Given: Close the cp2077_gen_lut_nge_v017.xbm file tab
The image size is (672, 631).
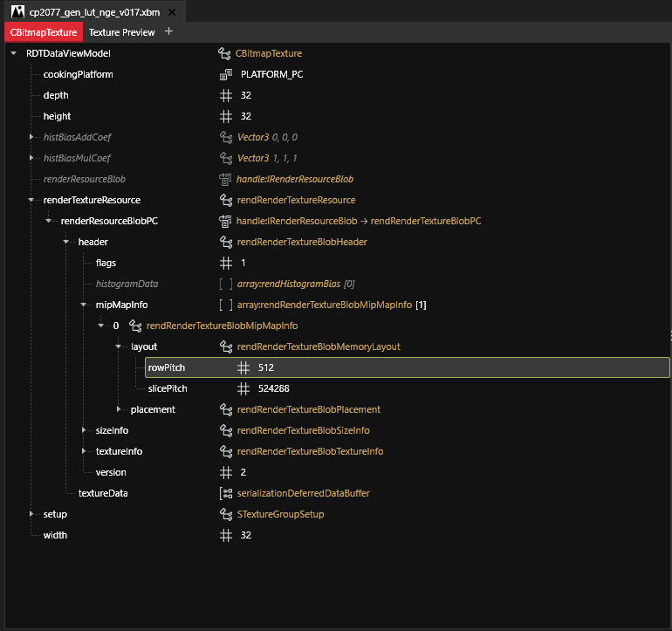Looking at the screenshot, I should (171, 12).
